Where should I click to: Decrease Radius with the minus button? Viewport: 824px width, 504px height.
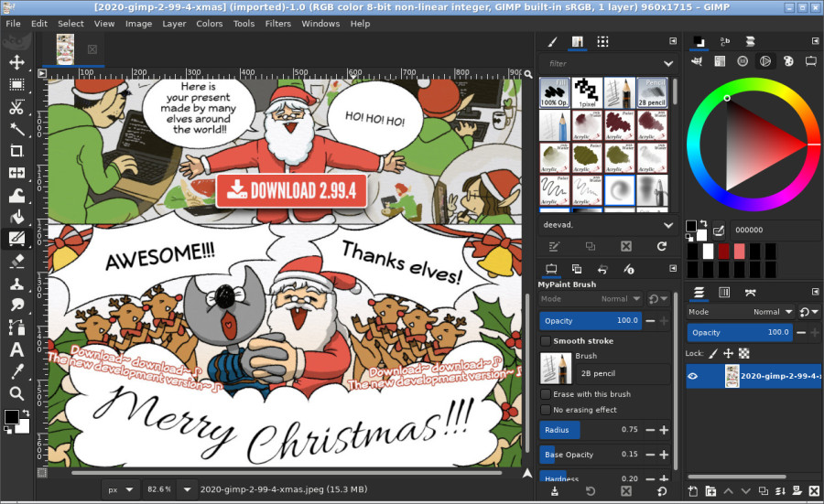coord(650,430)
